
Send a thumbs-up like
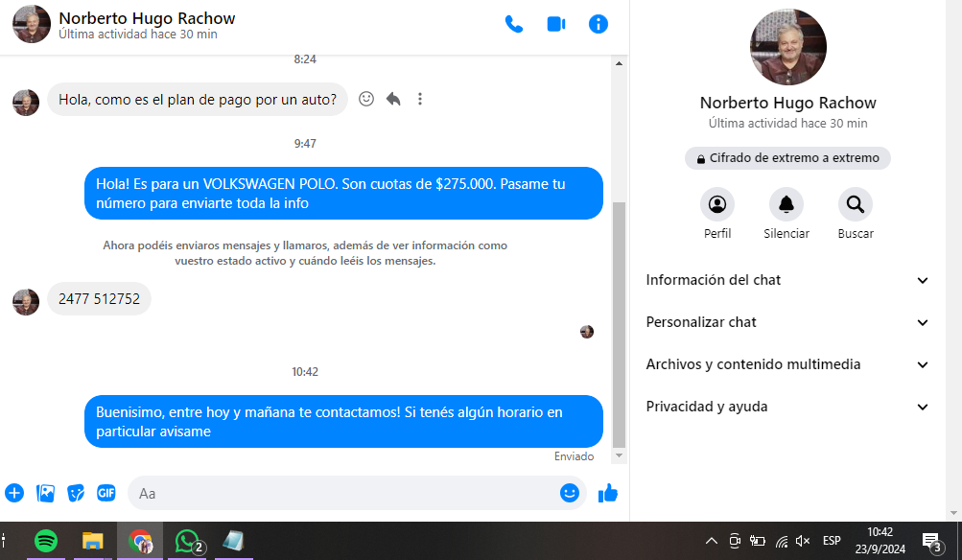(x=608, y=493)
